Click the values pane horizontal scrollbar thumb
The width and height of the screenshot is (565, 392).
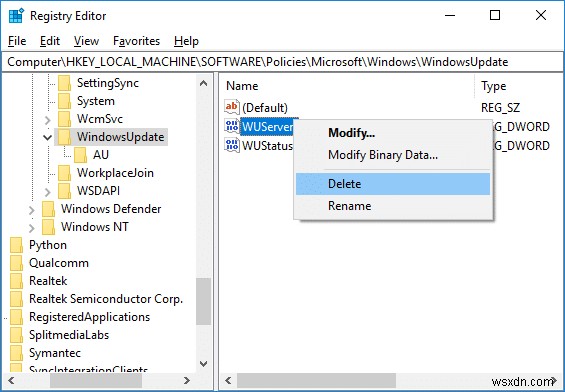point(316,380)
